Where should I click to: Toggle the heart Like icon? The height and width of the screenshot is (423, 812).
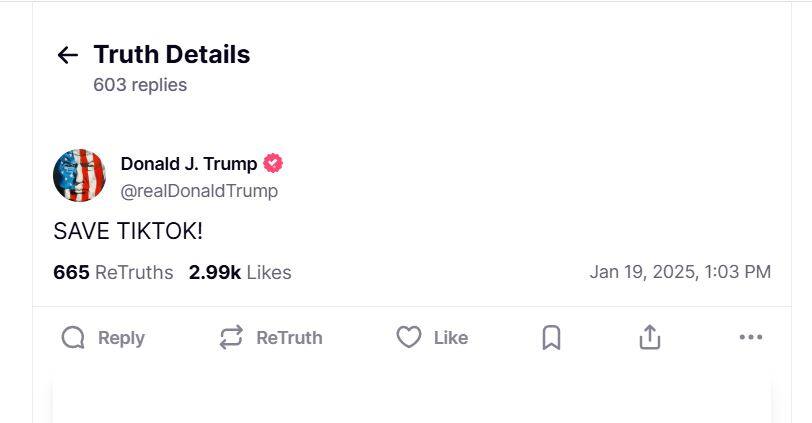click(x=409, y=338)
